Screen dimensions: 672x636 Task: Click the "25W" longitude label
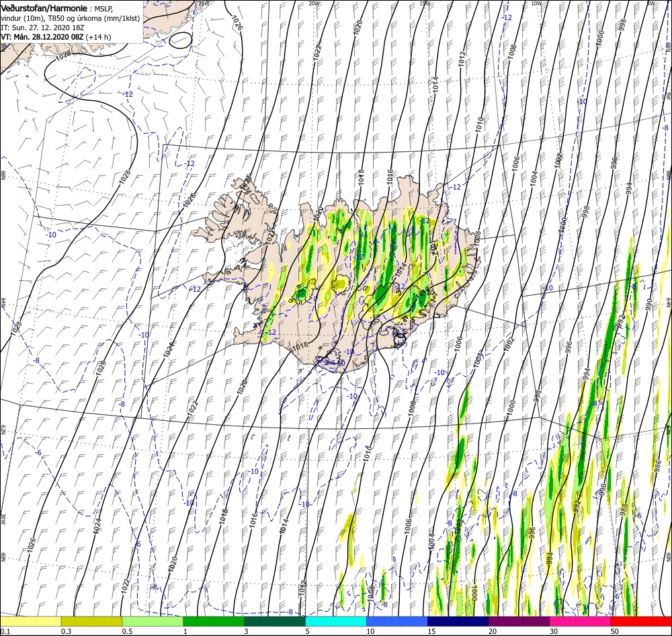click(x=204, y=3)
